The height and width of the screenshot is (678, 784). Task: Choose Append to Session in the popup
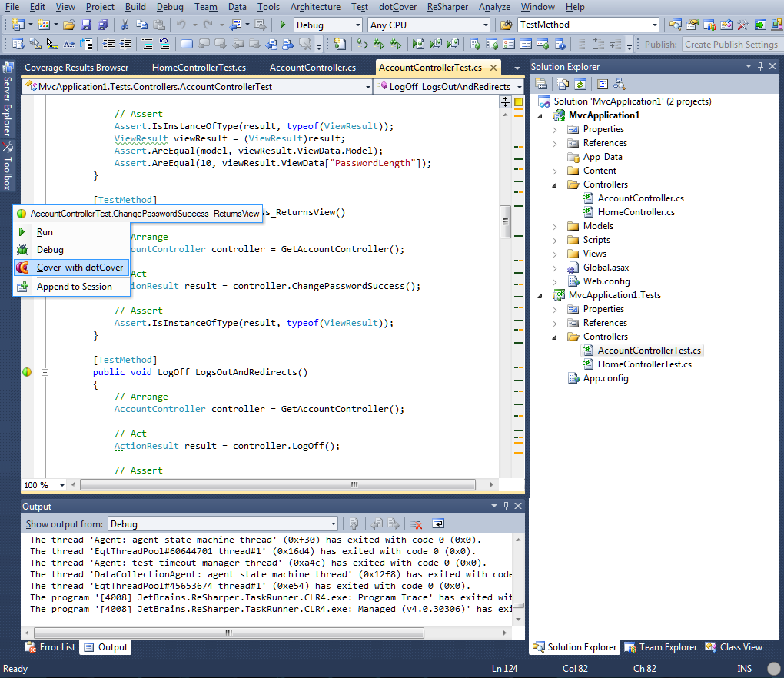[71, 287]
